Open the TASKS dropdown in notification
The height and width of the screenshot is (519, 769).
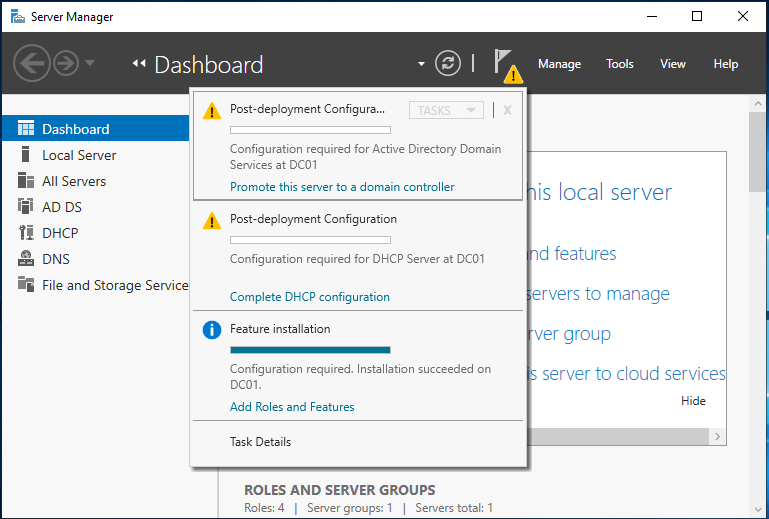click(x=446, y=110)
